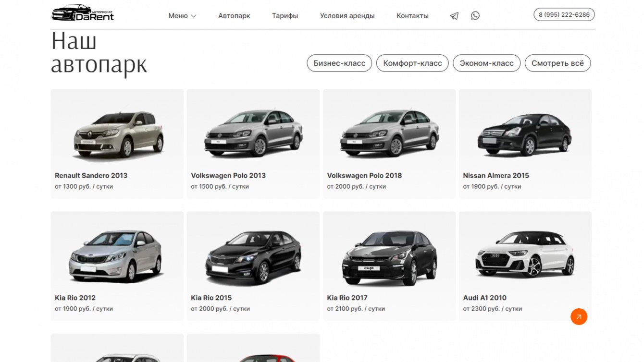Screen dimensions: 644x362
Task: Open the Тарифы navigation item
Action: pos(285,16)
